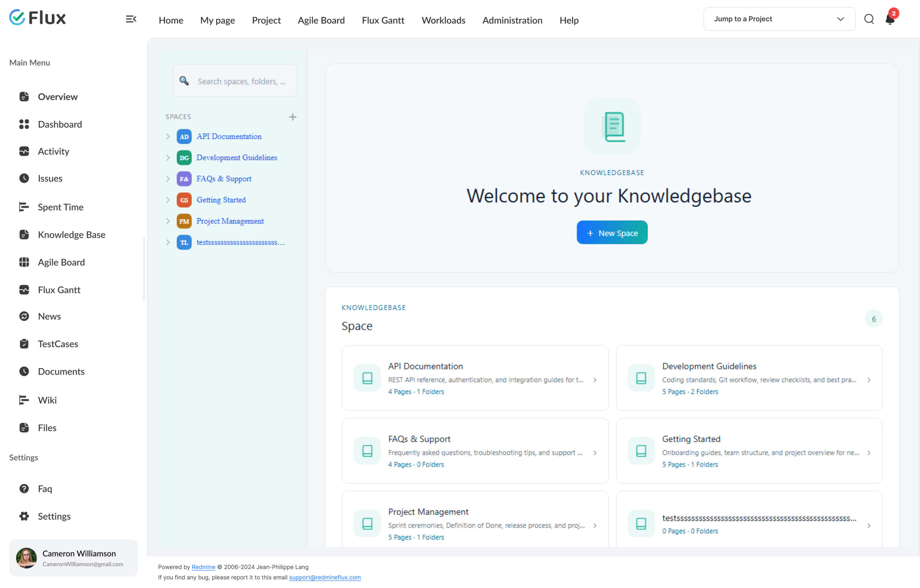Open the Jump to a Project dropdown
Image resolution: width=920 pixels, height=588 pixels.
[779, 19]
